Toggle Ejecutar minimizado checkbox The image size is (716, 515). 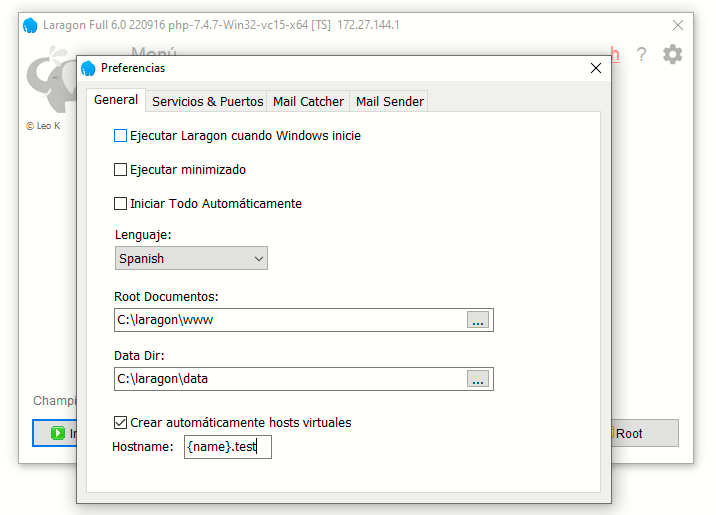click(121, 169)
